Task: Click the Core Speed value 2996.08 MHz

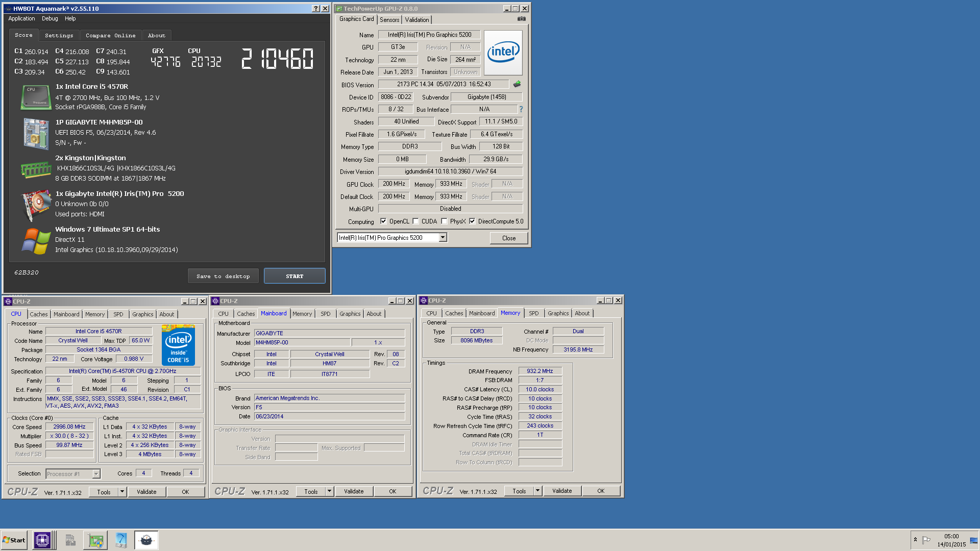Action: pos(69,427)
